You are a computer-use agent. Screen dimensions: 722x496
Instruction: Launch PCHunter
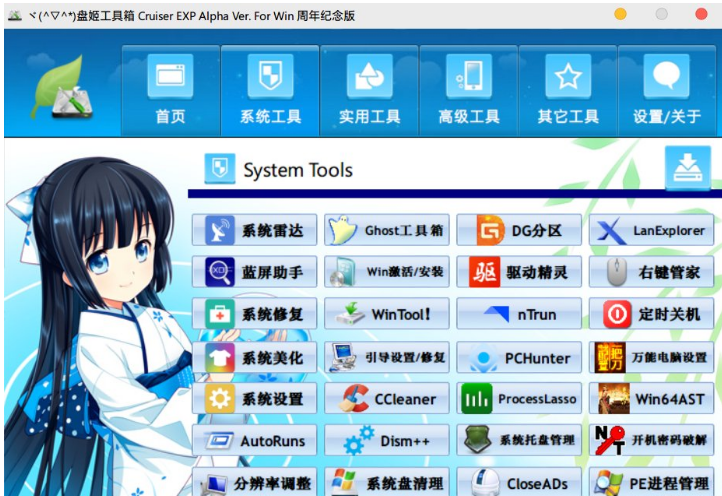click(x=519, y=357)
